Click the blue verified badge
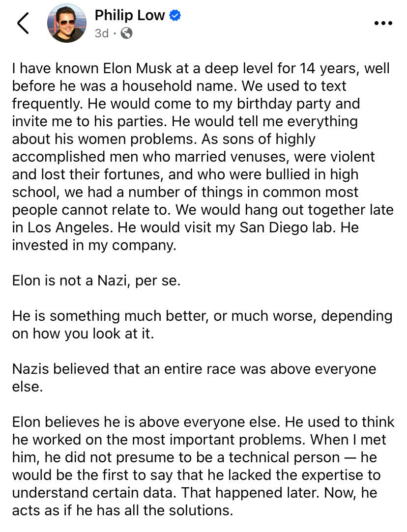The width and height of the screenshot is (407, 532). tap(175, 16)
